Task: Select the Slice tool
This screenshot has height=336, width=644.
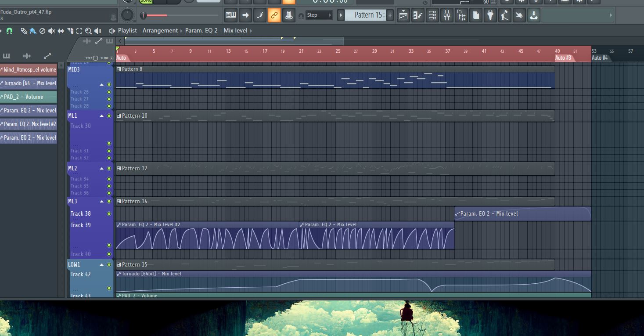Action: tap(70, 31)
